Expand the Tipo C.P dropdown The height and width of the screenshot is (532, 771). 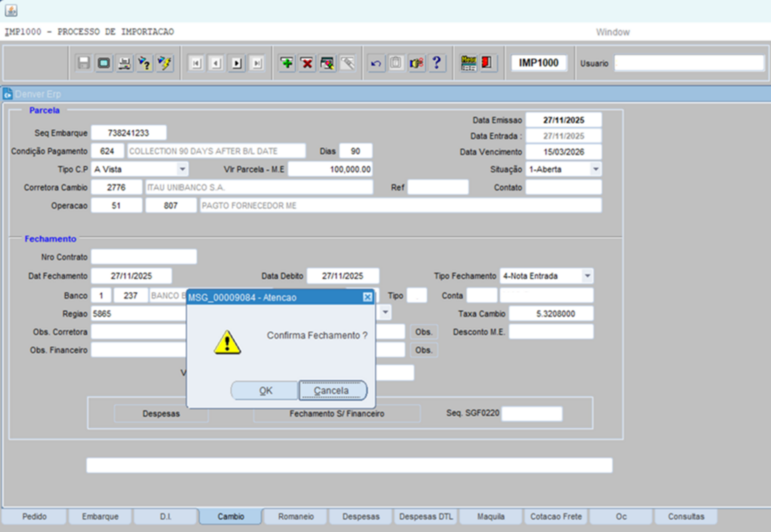[182, 169]
